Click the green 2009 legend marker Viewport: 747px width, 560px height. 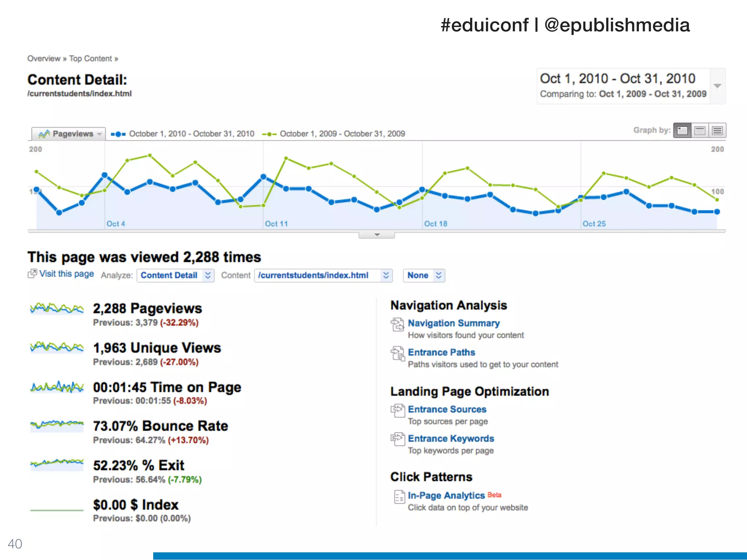coord(269,134)
